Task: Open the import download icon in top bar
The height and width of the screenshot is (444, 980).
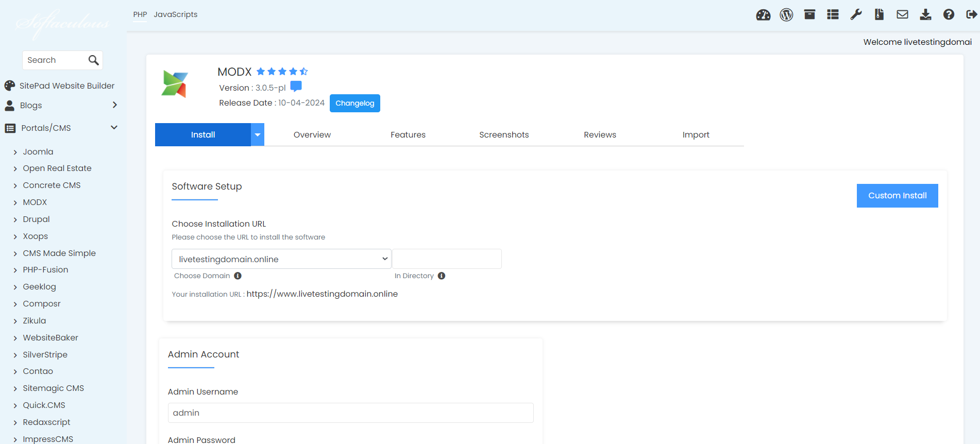Action: click(925, 14)
